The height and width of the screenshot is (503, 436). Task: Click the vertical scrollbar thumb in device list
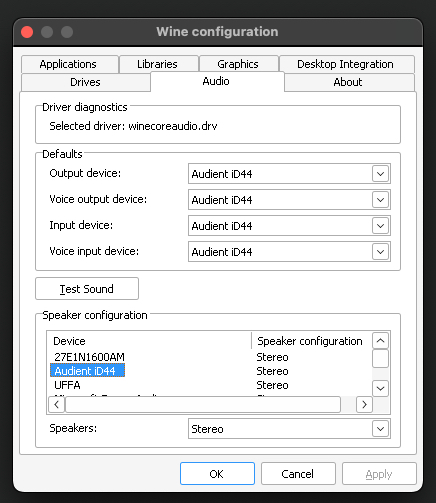380,359
